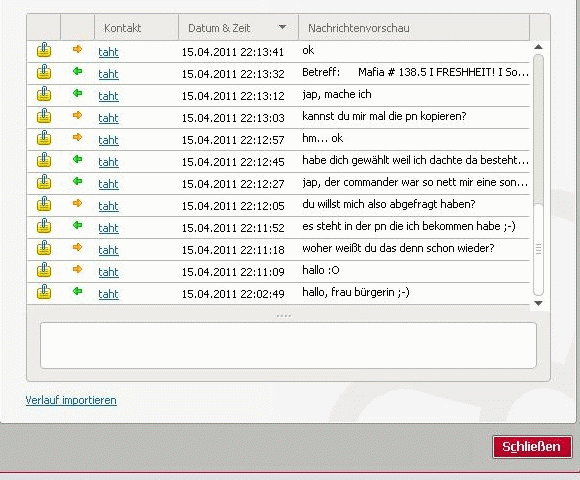
Task: Click the green arrow on 'hallo, frau bürgerin' row
Action: coord(77,291)
